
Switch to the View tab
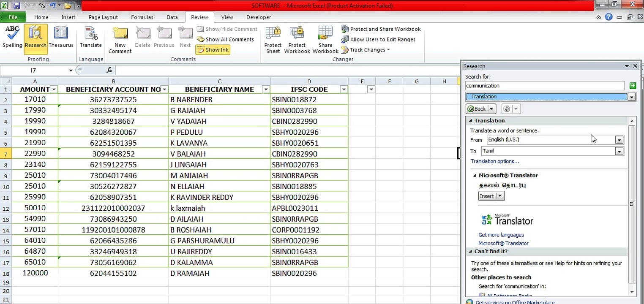point(227,17)
